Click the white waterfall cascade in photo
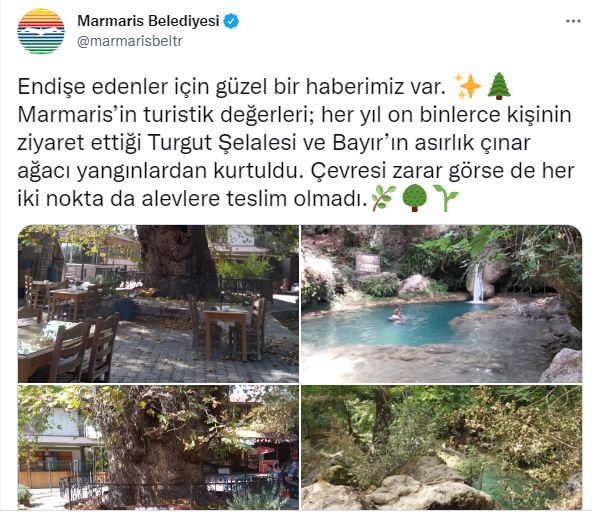 point(478,282)
